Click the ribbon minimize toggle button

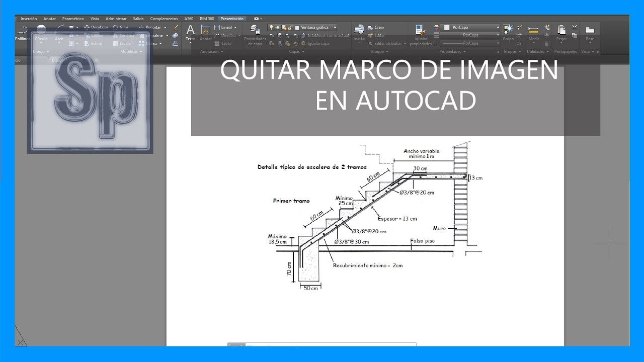(x=257, y=19)
